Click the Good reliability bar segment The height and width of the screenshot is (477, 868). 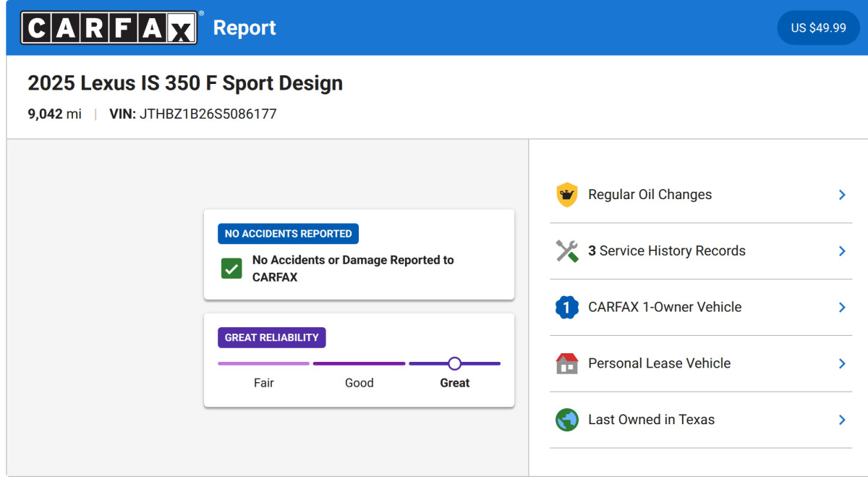[x=359, y=363]
